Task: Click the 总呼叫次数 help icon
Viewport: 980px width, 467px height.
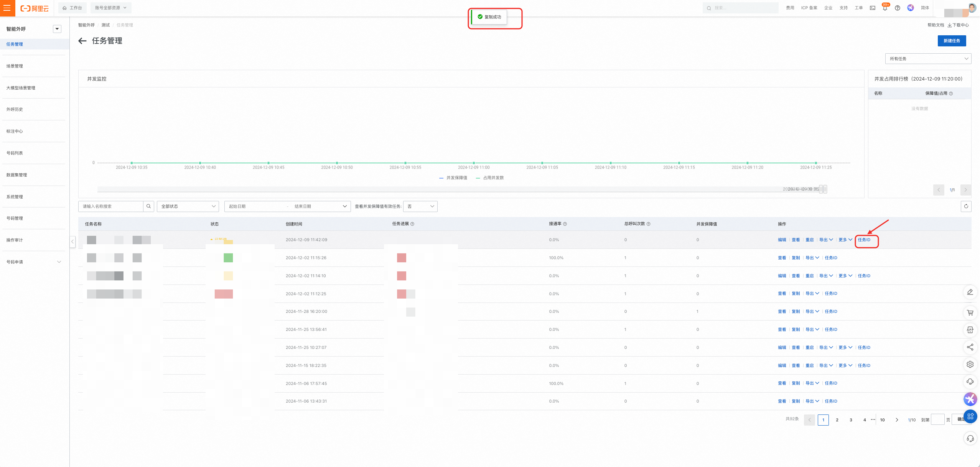Action: (x=649, y=224)
